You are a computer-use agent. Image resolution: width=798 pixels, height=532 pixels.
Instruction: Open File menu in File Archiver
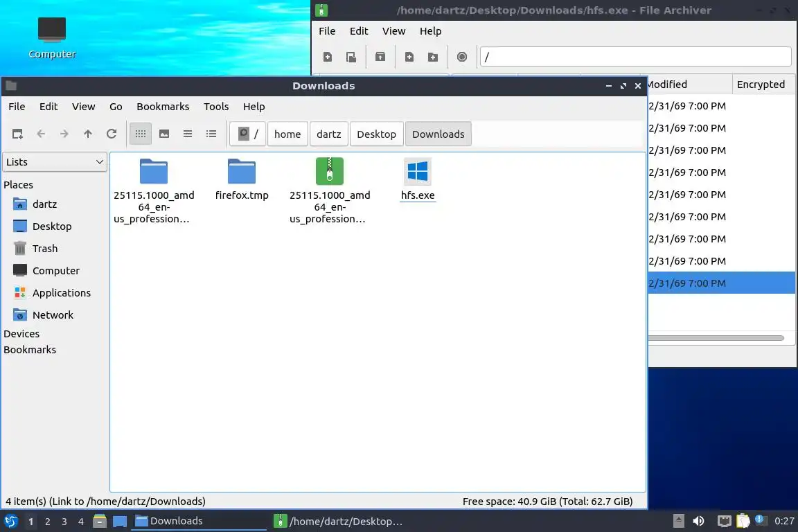point(327,31)
